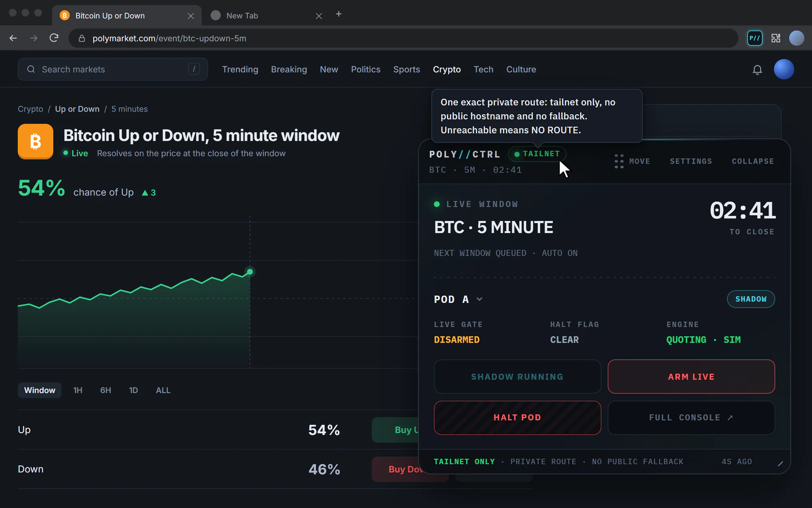Select the 1D chart range
Image resolution: width=812 pixels, height=508 pixels.
click(134, 390)
